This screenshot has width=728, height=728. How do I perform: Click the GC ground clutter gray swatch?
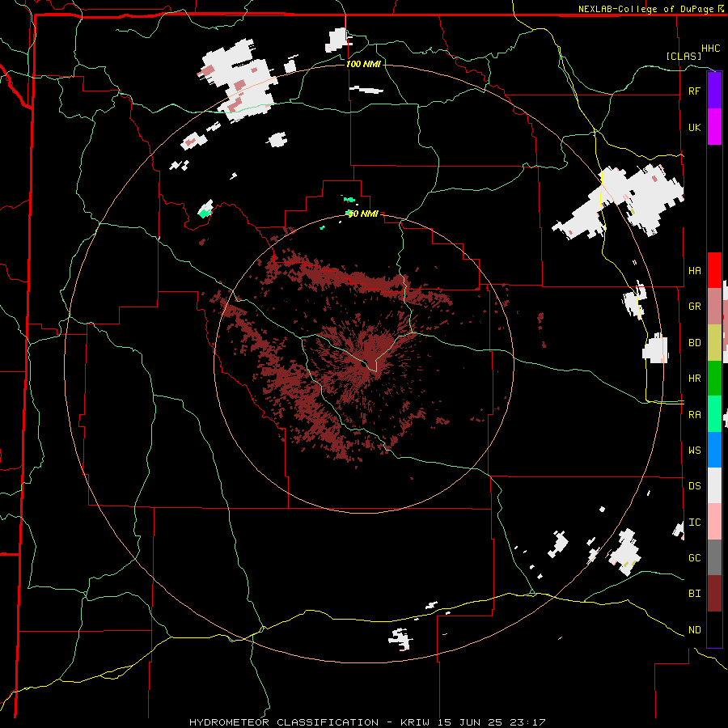click(714, 557)
